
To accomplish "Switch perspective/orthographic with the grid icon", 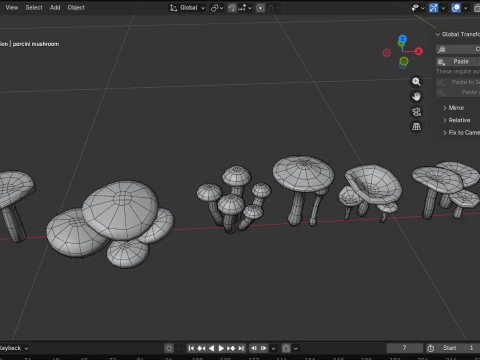I will (x=416, y=127).
